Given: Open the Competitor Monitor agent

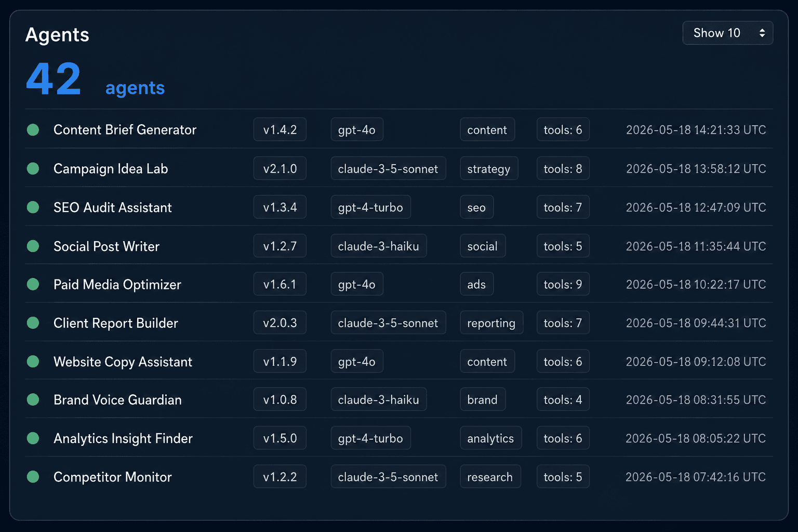Looking at the screenshot, I should (x=112, y=476).
